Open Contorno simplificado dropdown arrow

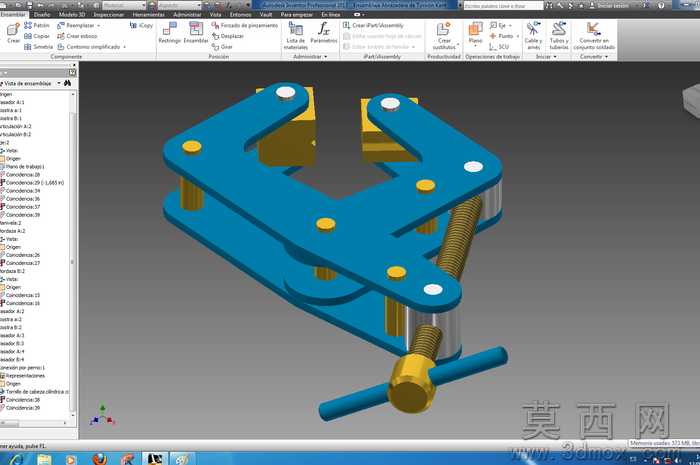point(125,47)
